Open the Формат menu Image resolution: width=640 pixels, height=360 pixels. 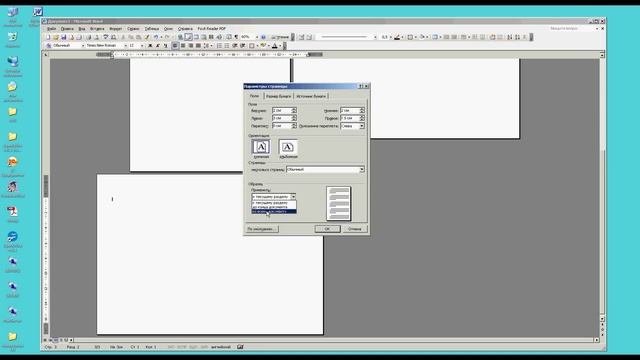[116, 29]
